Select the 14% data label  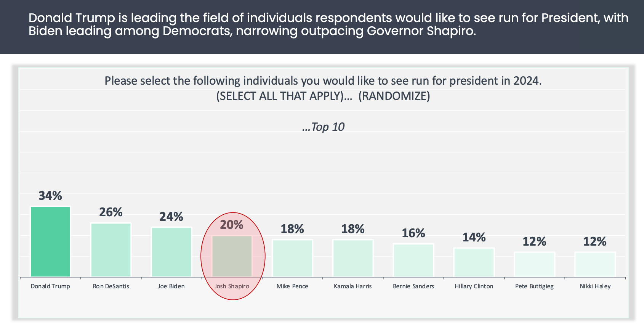[474, 237]
